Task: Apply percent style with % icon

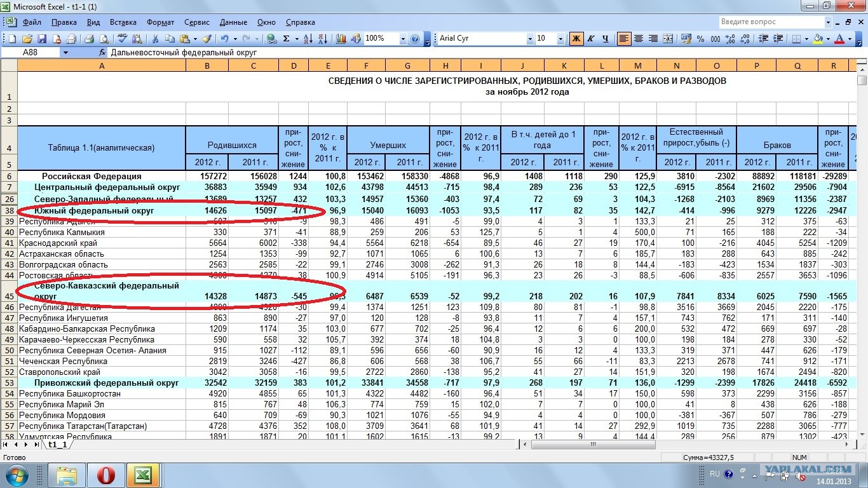Action: click(x=700, y=39)
